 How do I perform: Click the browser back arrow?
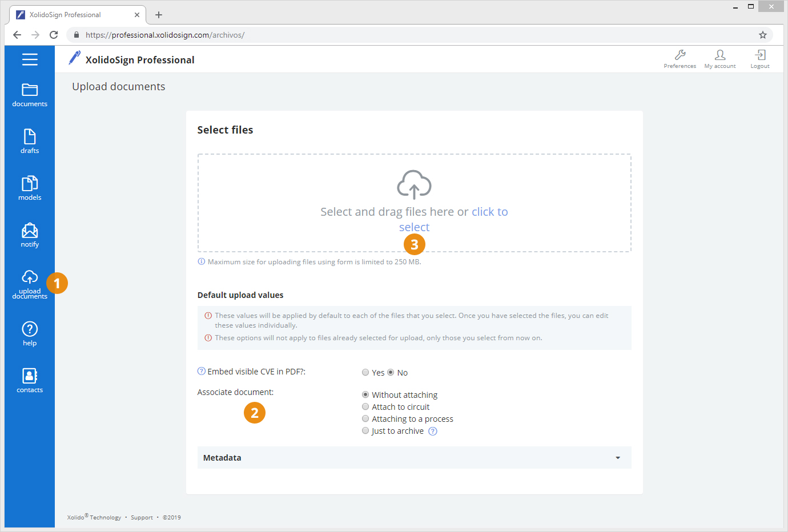click(17, 35)
